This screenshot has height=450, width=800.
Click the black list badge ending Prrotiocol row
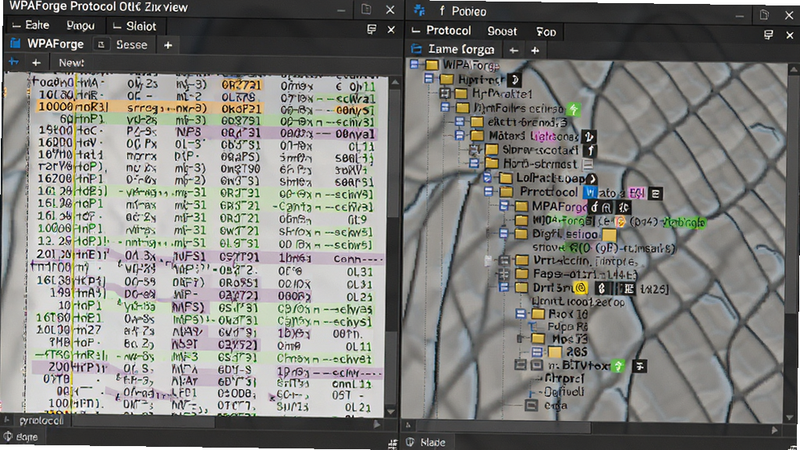[656, 193]
